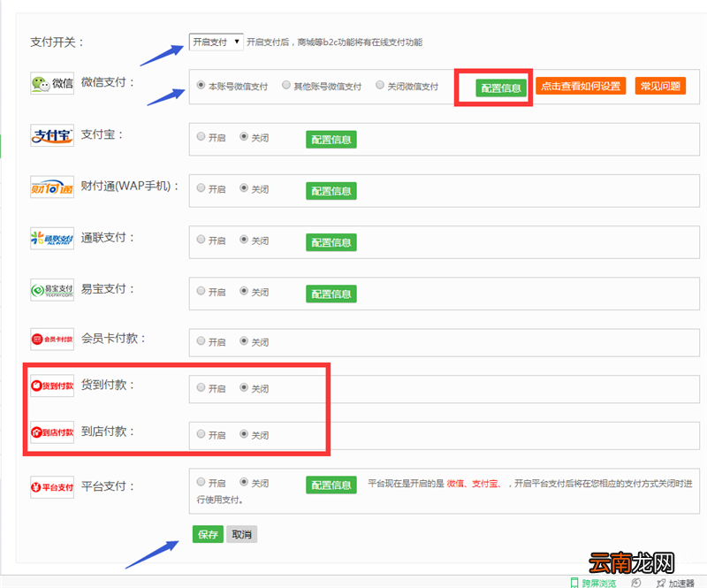Open the 支付开关 dropdown showing 开启支付
This screenshot has height=588, width=707.
216,42
